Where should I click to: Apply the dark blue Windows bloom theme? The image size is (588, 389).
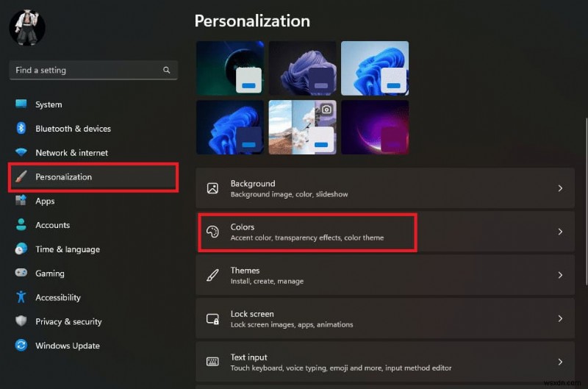coord(230,127)
